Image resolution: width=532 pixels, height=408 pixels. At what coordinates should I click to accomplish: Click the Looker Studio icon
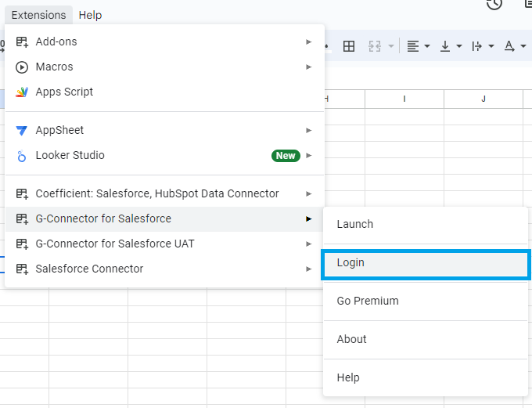pos(22,156)
